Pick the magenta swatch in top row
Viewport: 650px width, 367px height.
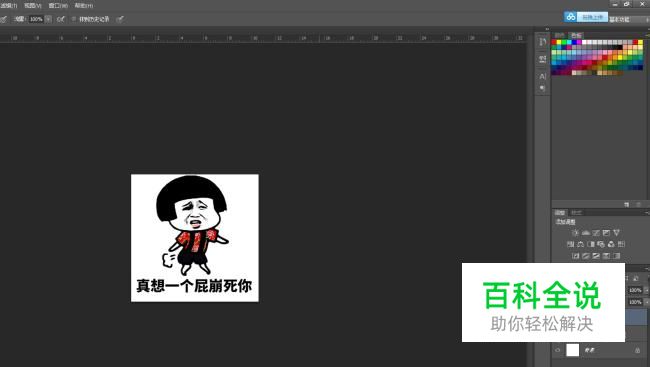click(x=579, y=42)
